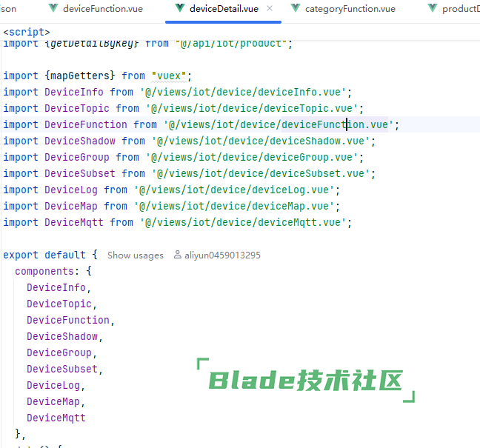
Task: Click the deviceShadow.vue import path
Action: tap(264, 141)
